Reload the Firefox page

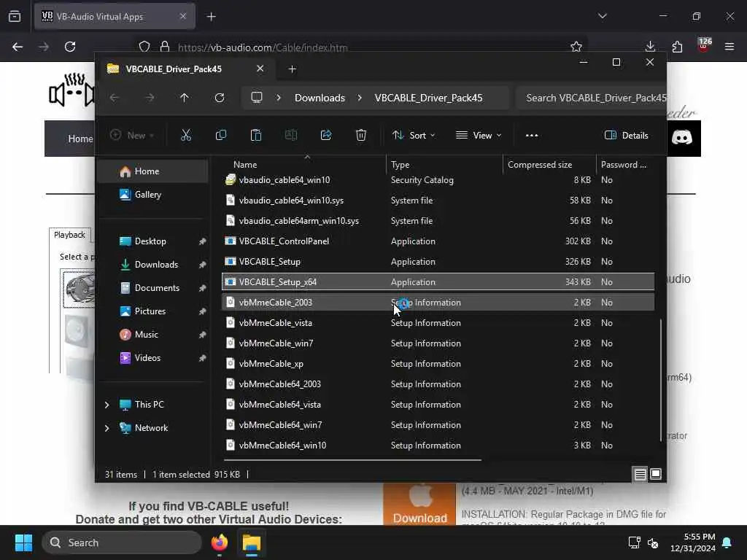70,47
